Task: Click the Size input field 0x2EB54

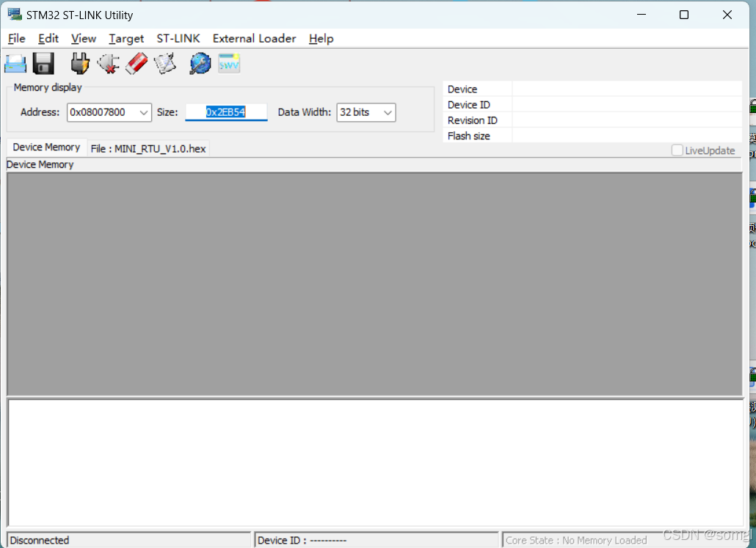Action: 226,112
